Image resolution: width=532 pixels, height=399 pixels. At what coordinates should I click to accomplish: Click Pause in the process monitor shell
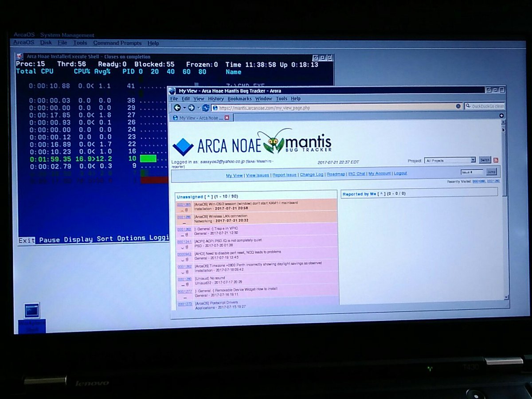(49, 239)
